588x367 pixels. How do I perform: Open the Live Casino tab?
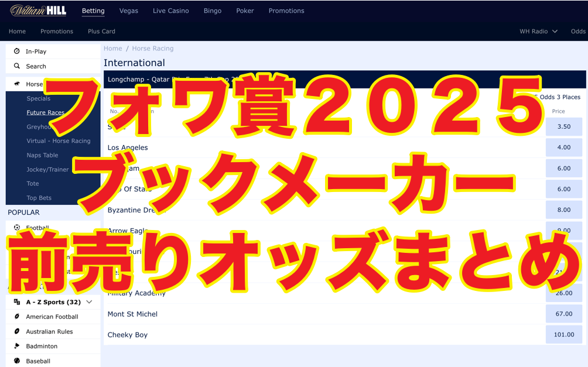(x=170, y=11)
